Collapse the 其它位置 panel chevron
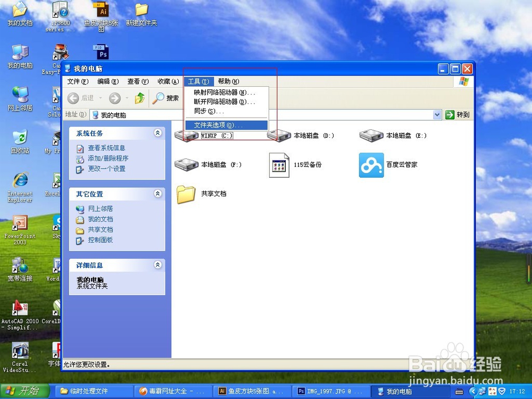The width and height of the screenshot is (532, 399). (156, 194)
